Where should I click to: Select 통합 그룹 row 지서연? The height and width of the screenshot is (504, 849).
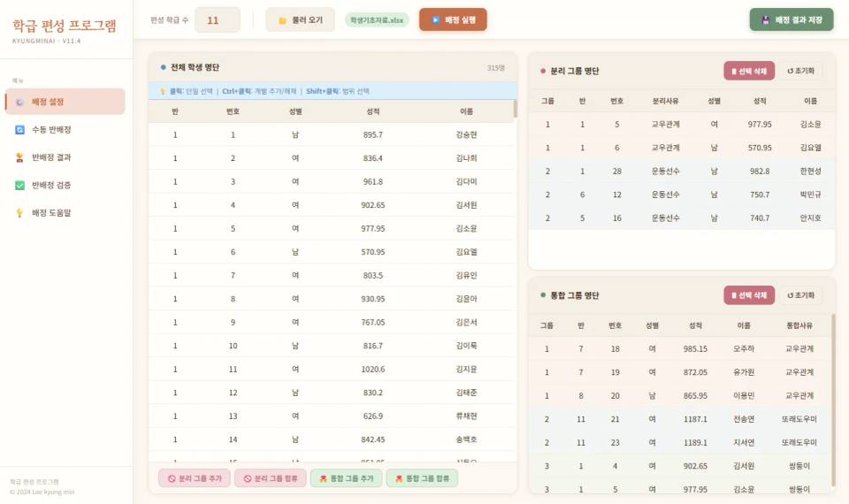tap(679, 443)
